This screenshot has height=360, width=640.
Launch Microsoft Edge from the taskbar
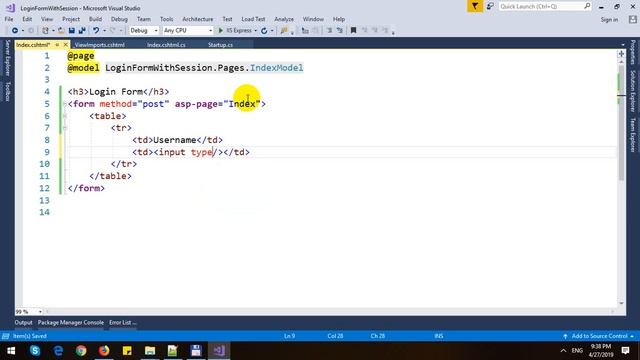pos(58,350)
